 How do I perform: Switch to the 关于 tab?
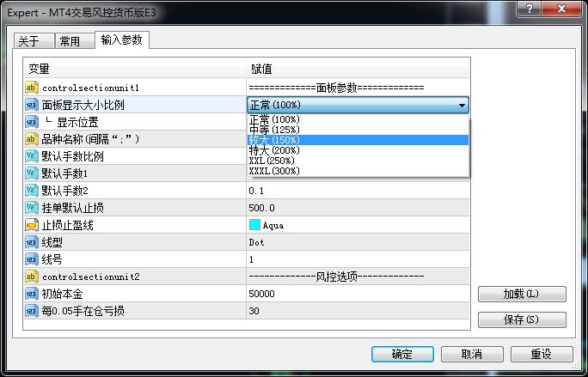[34, 41]
